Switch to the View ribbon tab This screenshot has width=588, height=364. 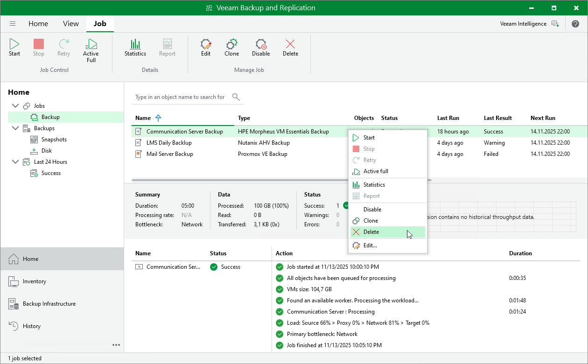pyautogui.click(x=70, y=23)
